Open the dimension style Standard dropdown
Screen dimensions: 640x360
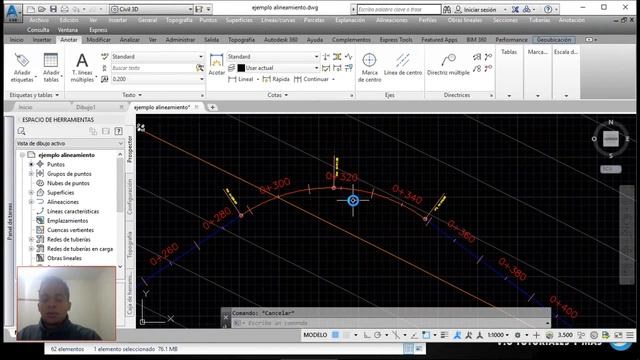point(273,57)
